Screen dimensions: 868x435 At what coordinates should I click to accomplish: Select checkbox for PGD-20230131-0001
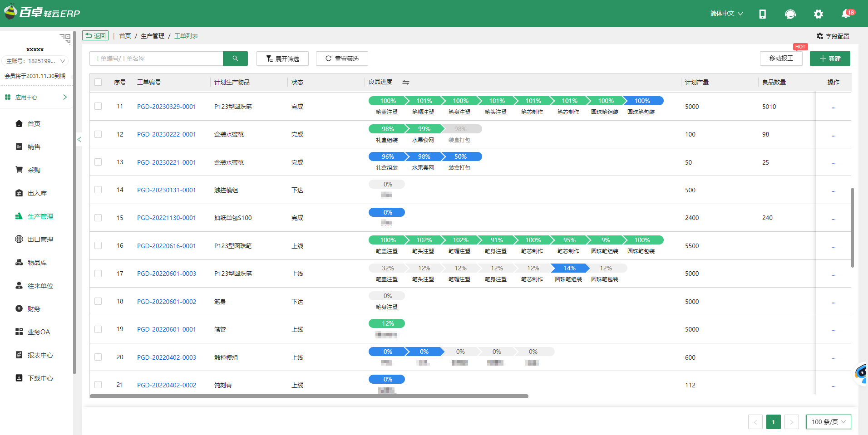point(98,190)
